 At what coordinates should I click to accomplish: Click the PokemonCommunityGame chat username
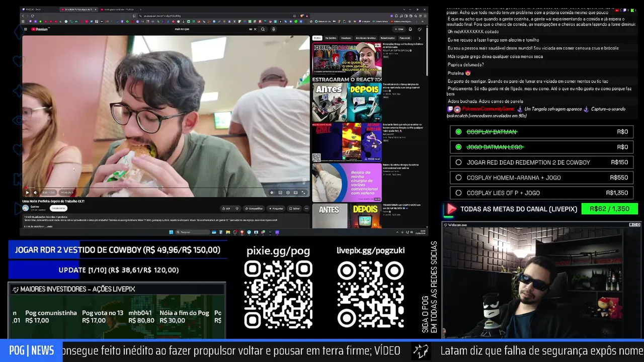(x=488, y=109)
